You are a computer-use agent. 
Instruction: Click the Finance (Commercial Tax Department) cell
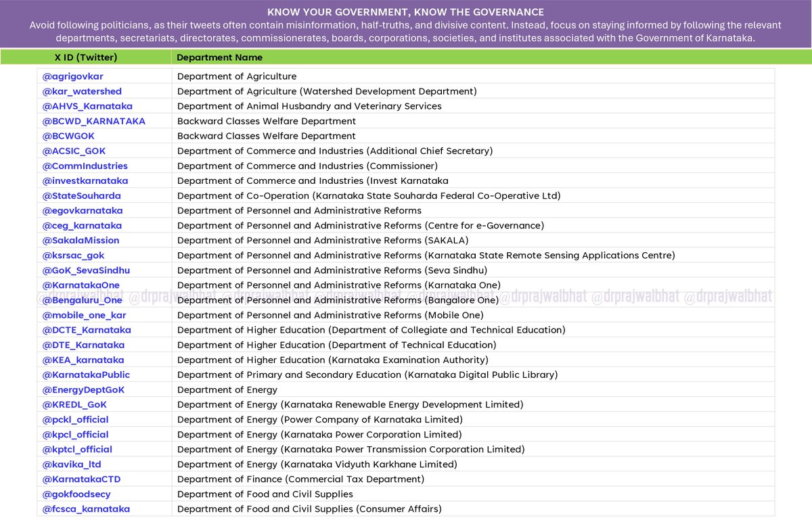pos(473,479)
